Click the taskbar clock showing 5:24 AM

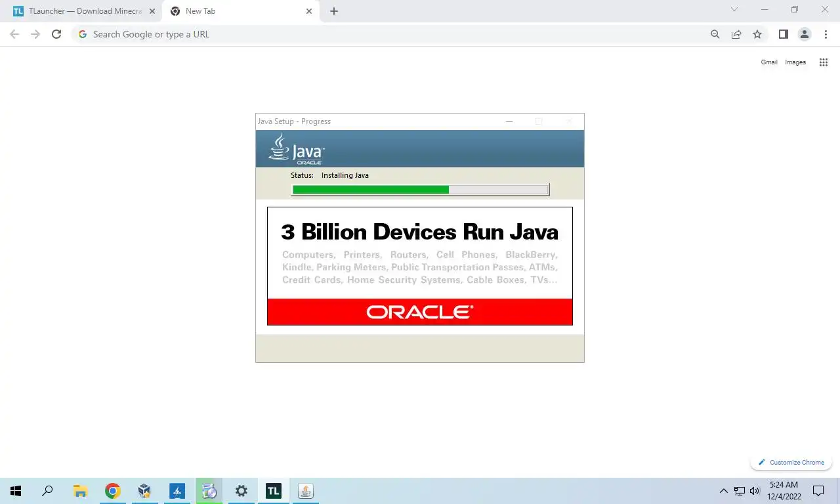click(786, 491)
